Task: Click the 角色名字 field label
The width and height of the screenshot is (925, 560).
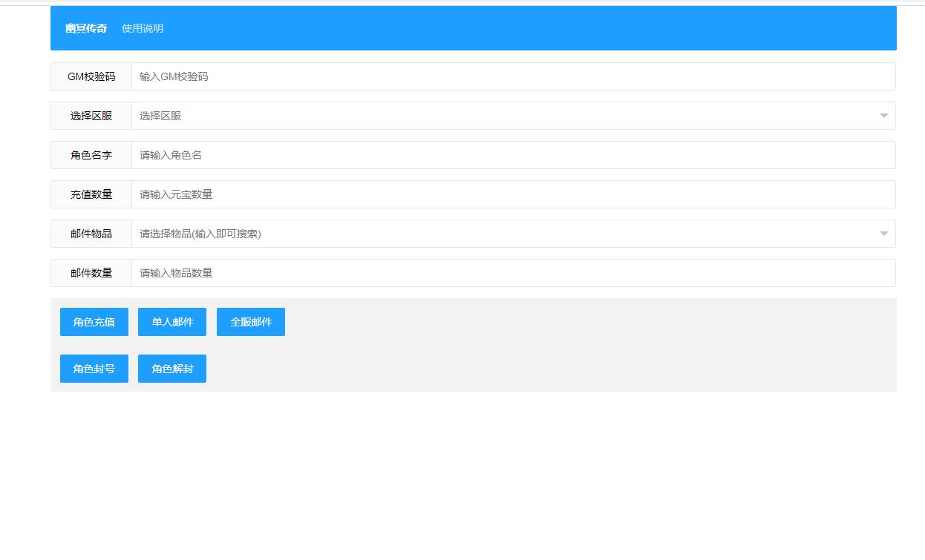Action: [x=91, y=155]
